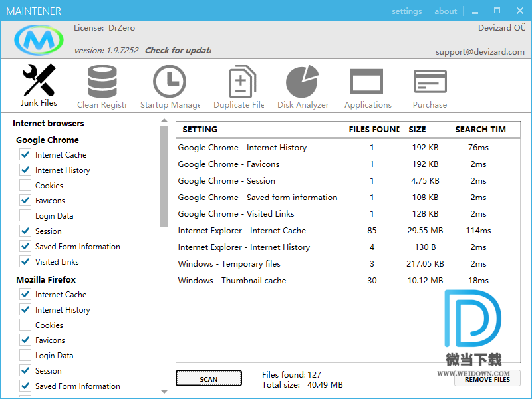This screenshot has width=532, height=399.
Task: Click the Total size 40.49 MB value
Action: pos(325,385)
